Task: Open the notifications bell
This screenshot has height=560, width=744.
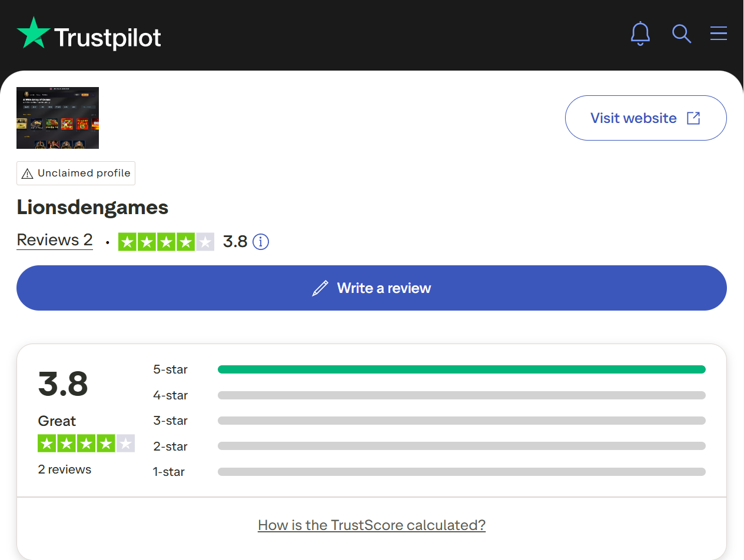Action: coord(640,34)
